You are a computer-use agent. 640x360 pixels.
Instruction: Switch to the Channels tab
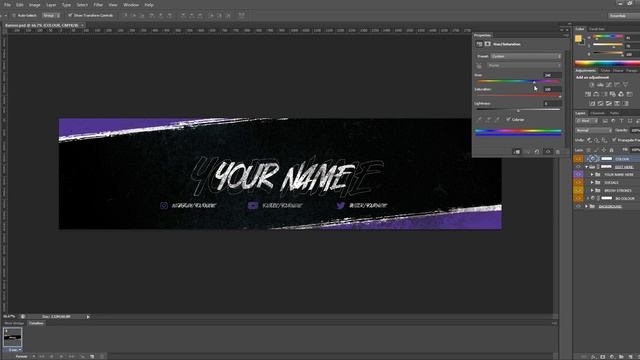[x=598, y=113]
